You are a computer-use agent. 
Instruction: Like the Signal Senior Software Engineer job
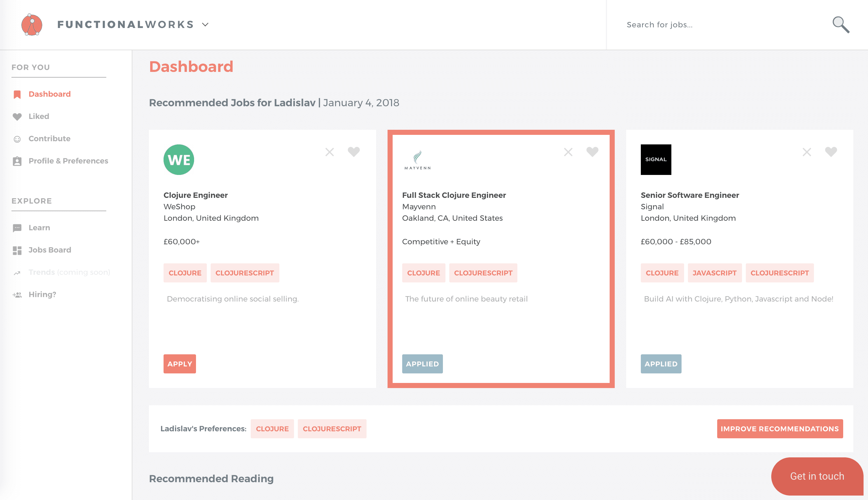[831, 152]
